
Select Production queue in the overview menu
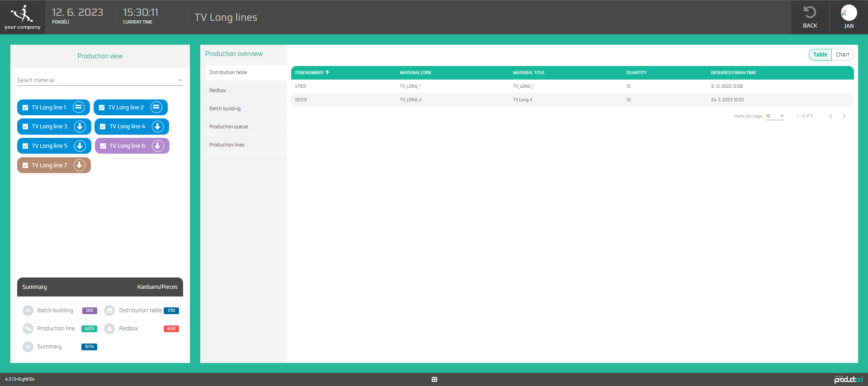(229, 127)
